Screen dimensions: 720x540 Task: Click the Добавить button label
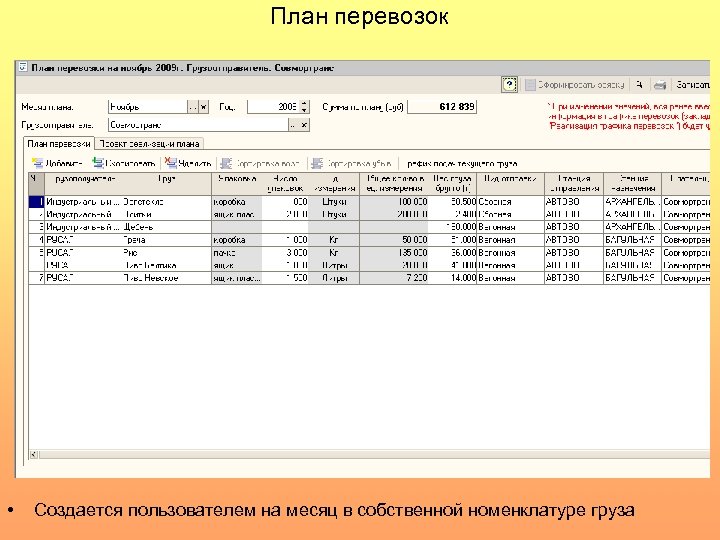pyautogui.click(x=64, y=163)
